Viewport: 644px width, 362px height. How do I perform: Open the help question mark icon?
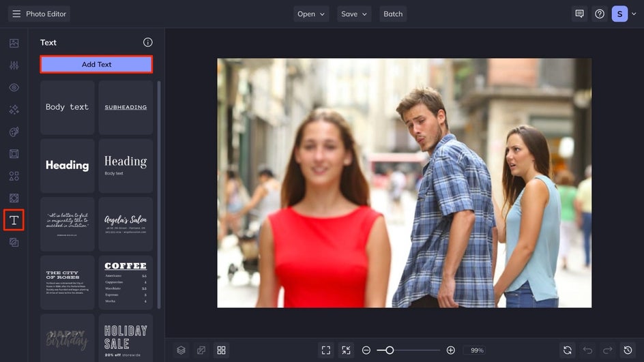(600, 14)
